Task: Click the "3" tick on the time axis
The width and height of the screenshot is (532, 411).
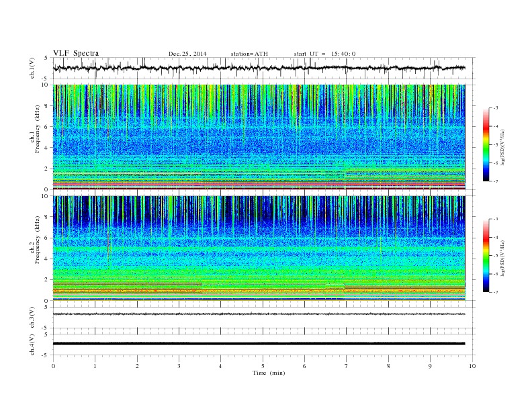Action: coord(179,366)
